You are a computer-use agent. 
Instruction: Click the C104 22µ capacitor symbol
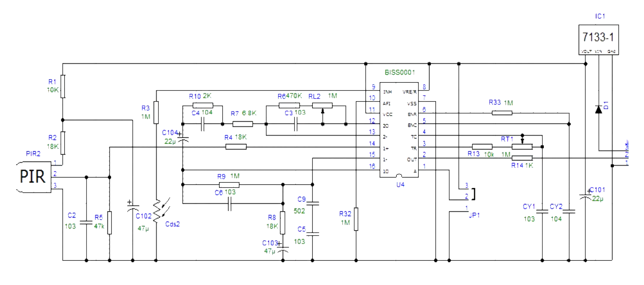(x=183, y=138)
